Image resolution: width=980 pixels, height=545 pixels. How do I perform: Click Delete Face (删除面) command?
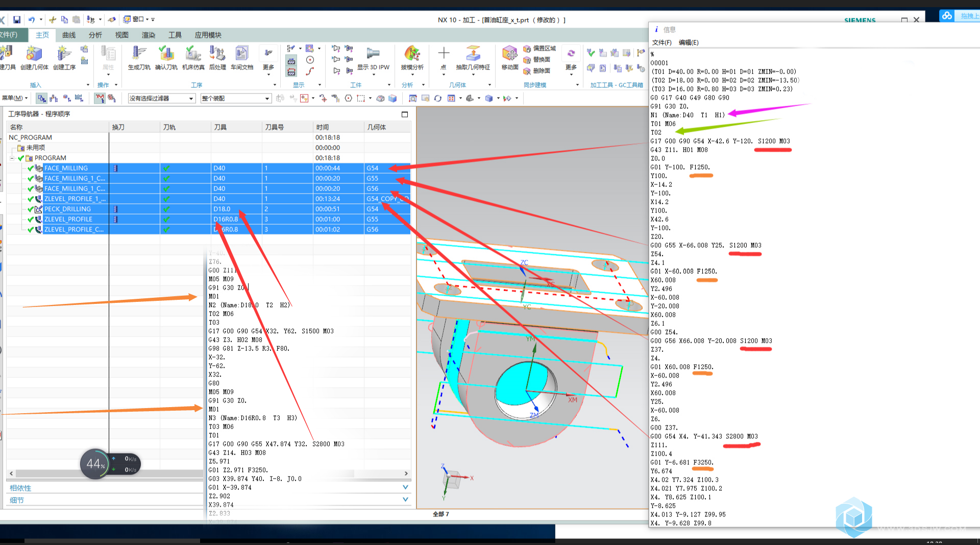tap(537, 71)
